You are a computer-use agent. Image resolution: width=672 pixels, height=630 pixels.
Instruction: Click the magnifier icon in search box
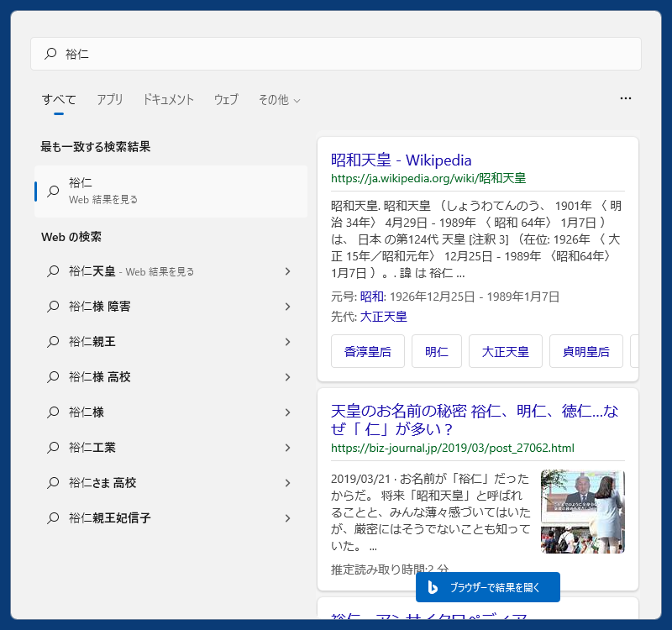(x=50, y=54)
